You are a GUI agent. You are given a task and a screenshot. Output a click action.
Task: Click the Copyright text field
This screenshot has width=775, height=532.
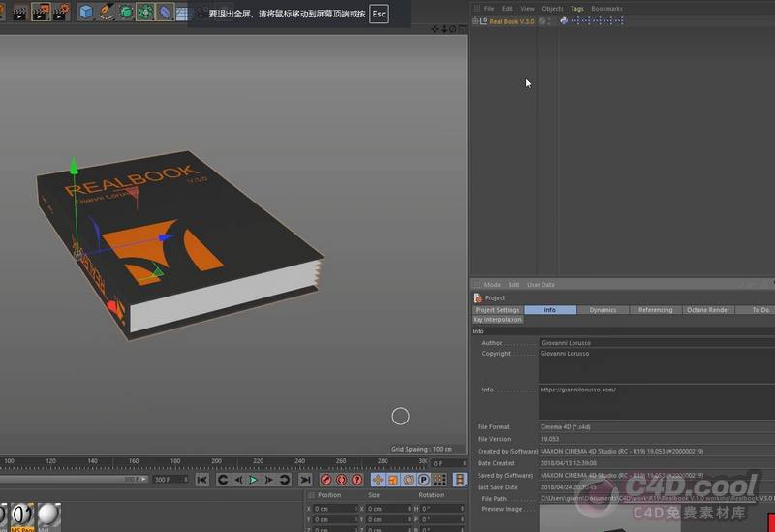(657, 366)
